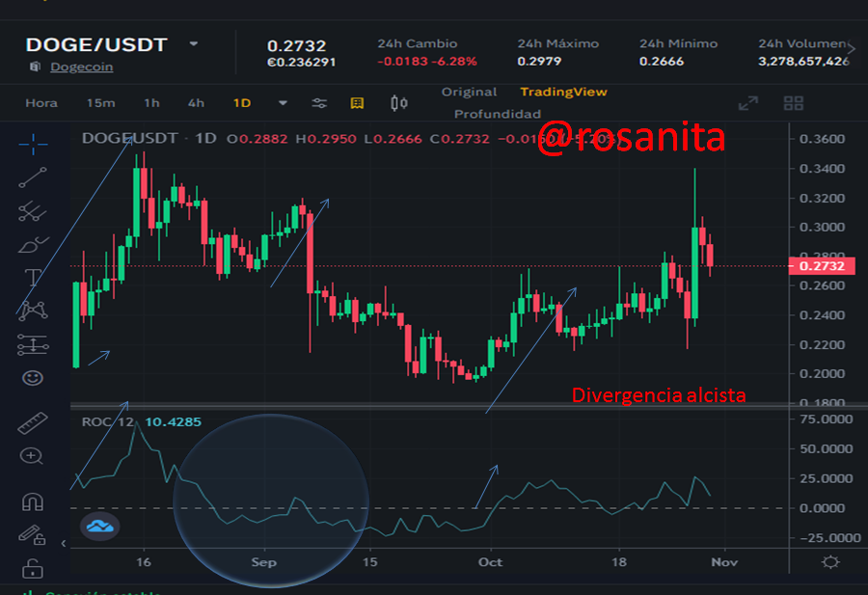
Task: Click the 0.3000 price axis label
Action: click(x=822, y=227)
